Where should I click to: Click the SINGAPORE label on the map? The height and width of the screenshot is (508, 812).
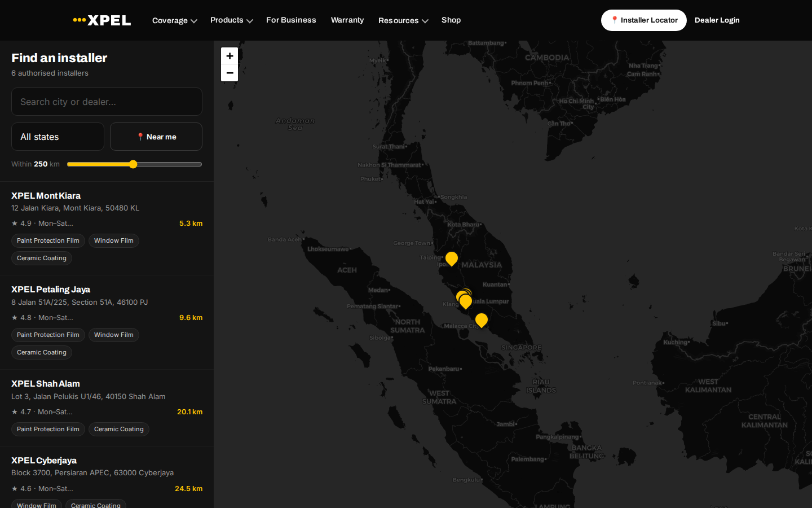pyautogui.click(x=522, y=348)
